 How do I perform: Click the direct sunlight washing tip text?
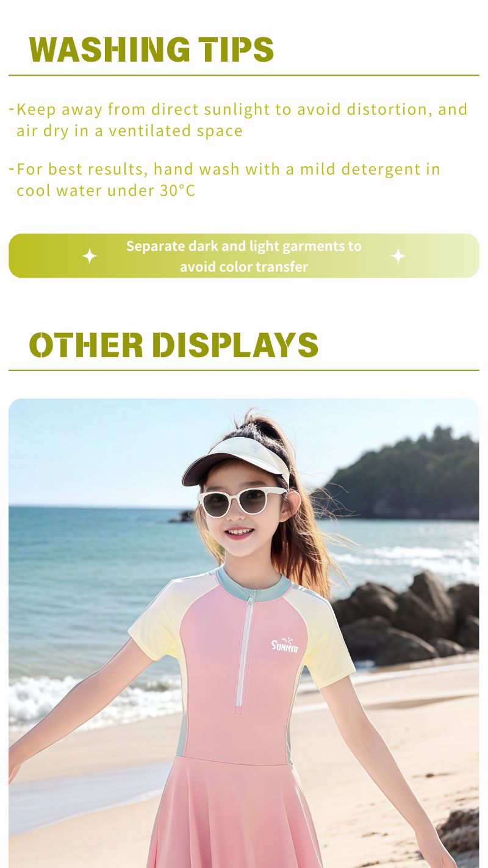[242, 120]
